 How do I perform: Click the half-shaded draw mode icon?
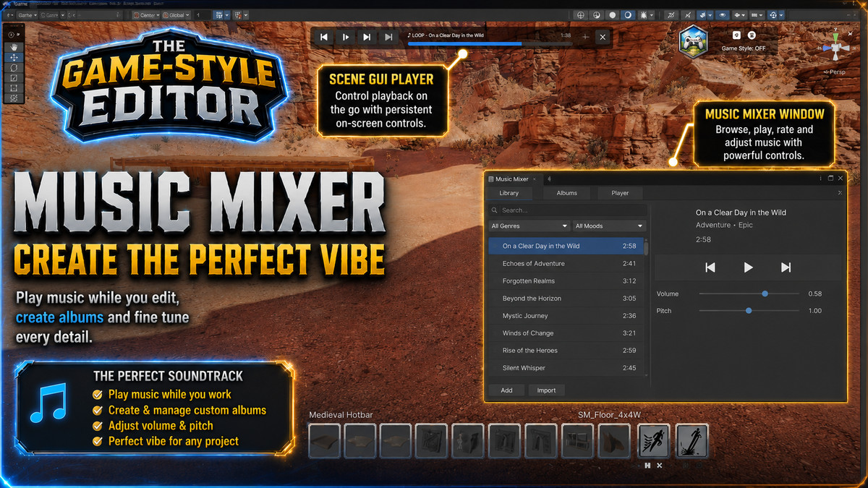597,14
